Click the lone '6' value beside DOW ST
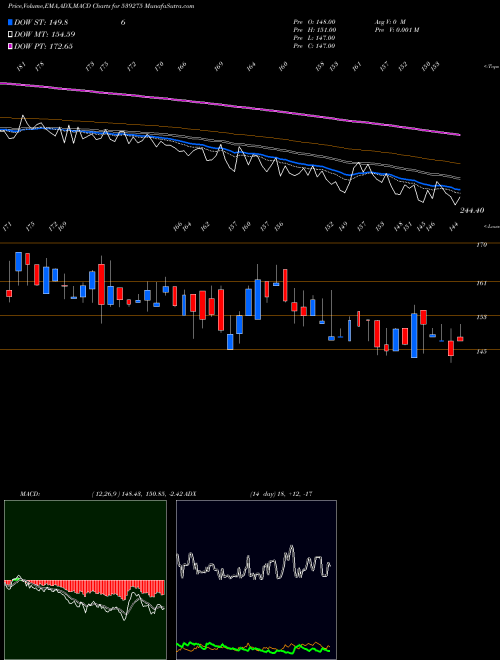 coord(123,22)
